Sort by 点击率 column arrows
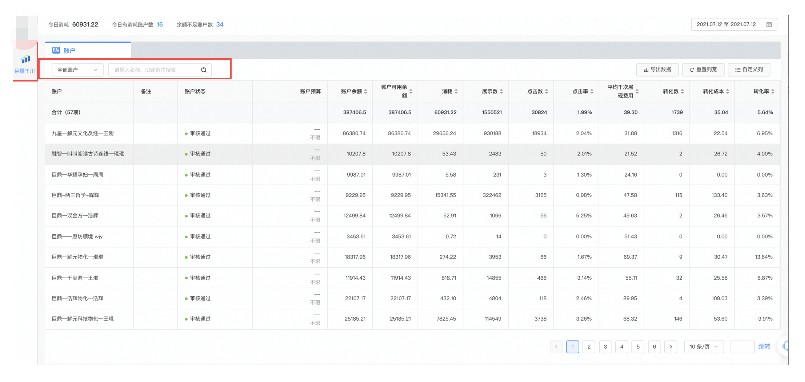Image resolution: width=805 pixels, height=382 pixels. pyautogui.click(x=592, y=91)
